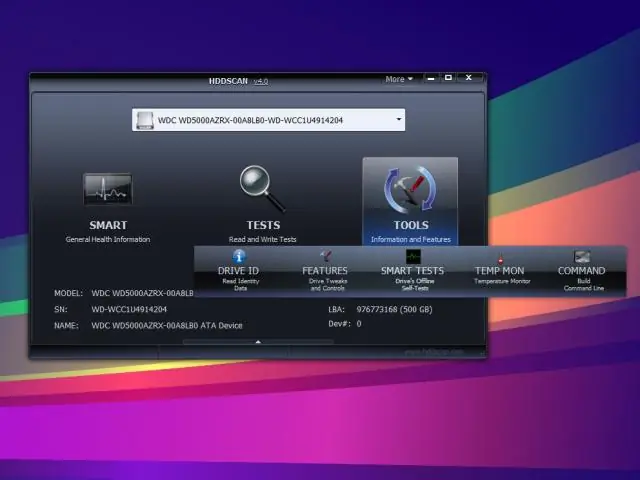Maximize the HDDScan window
This screenshot has width=640, height=480.
coord(448,78)
